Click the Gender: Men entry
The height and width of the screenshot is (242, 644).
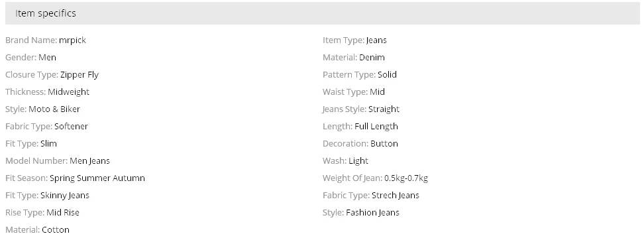click(30, 58)
